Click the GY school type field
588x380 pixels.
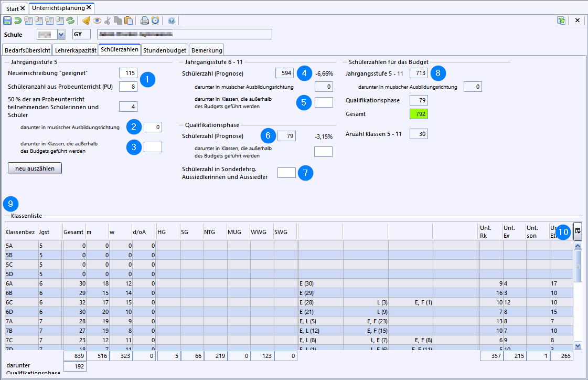[81, 35]
